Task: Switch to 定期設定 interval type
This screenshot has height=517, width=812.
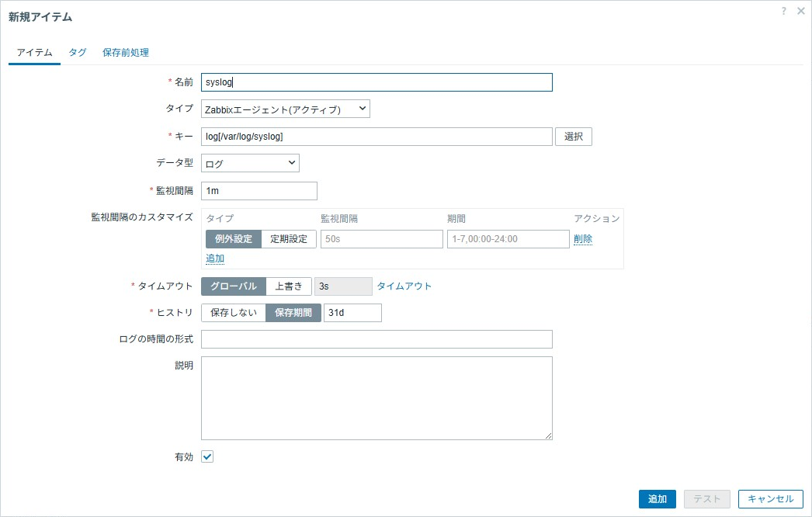Action: (x=290, y=238)
